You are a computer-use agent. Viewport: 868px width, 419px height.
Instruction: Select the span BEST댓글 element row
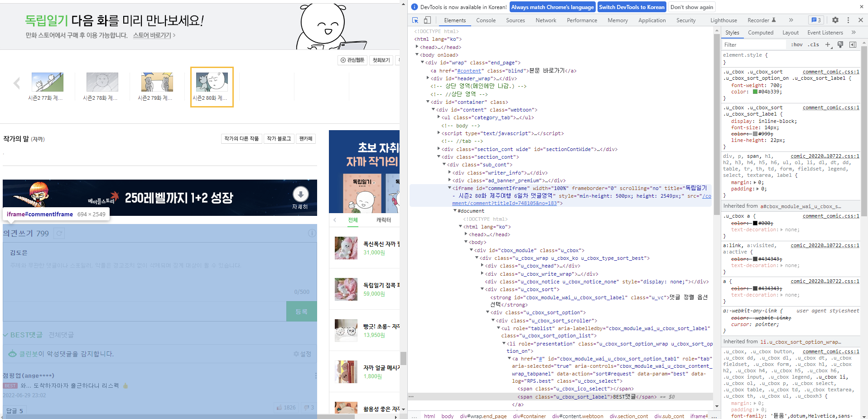click(x=560, y=396)
